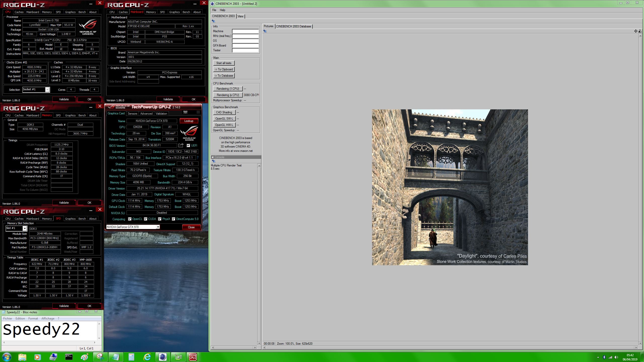Click the Start all tests button
Image resolution: width=644 pixels, height=362 pixels.
pos(224,63)
